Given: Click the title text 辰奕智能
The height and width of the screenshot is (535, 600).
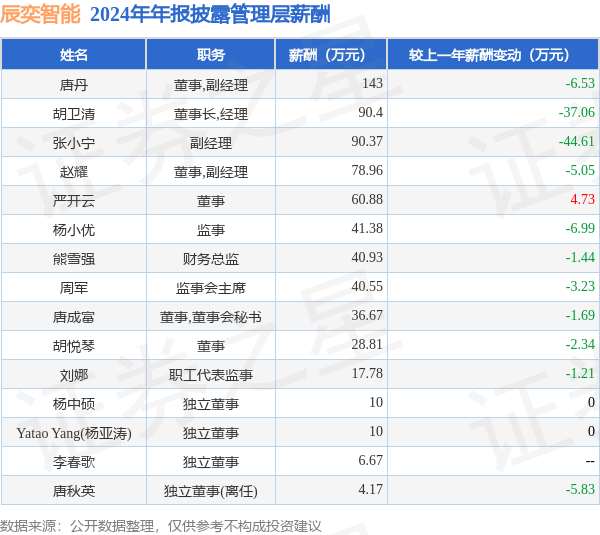Looking at the screenshot, I should tap(40, 15).
